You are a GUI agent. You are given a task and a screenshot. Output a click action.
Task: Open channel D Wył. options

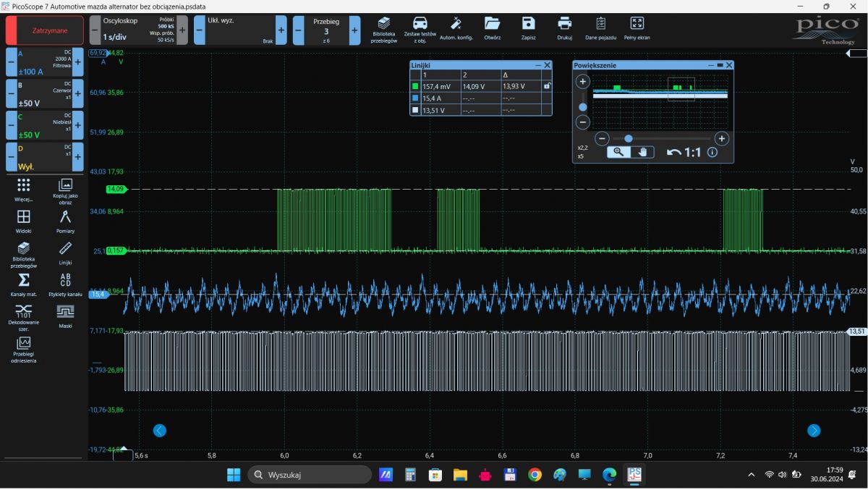coord(44,156)
